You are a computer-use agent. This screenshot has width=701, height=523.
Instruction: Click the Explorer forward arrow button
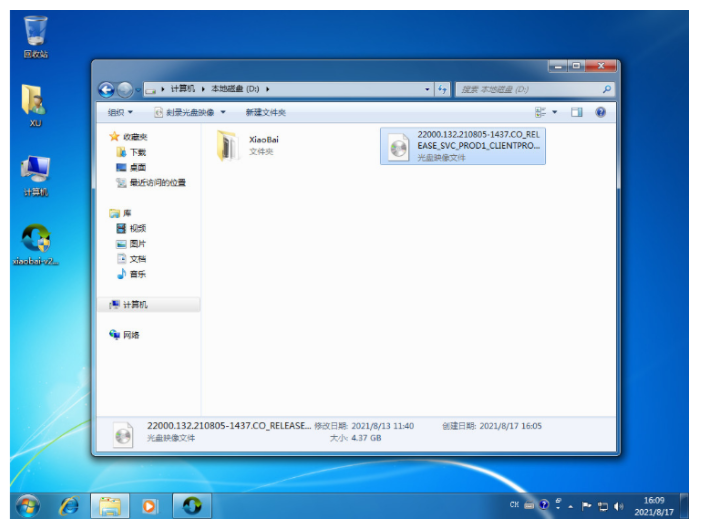(x=125, y=90)
